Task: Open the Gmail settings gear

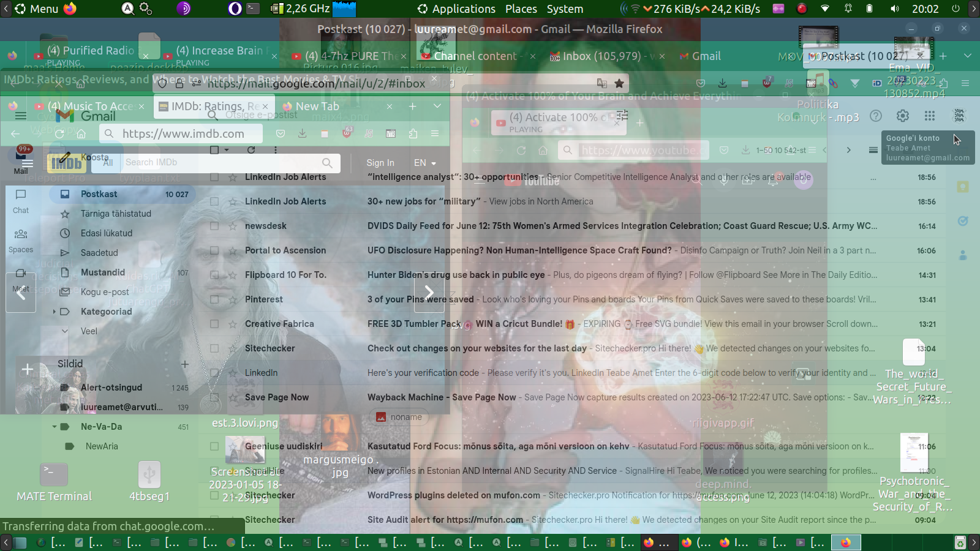Action: 903,116
